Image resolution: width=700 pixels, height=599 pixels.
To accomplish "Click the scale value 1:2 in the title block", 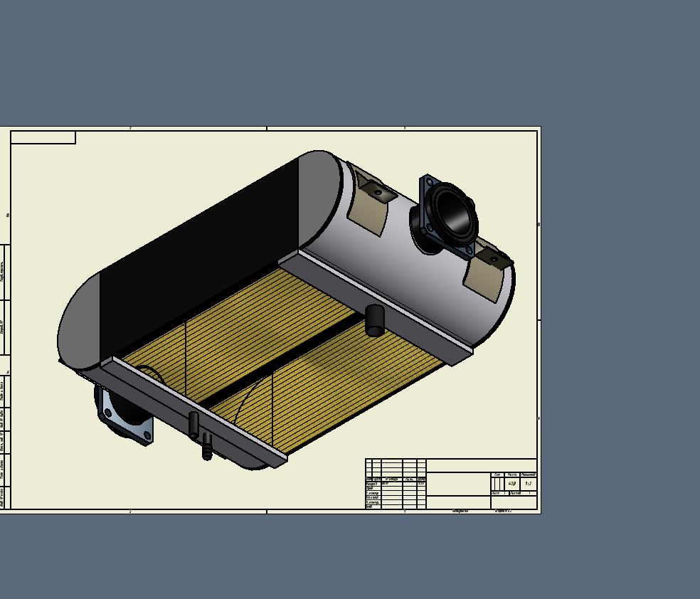I will coord(528,483).
